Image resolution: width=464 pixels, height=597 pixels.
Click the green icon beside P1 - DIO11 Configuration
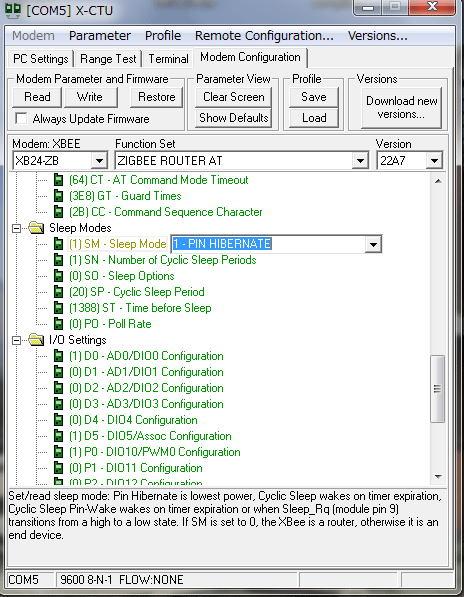coord(58,468)
